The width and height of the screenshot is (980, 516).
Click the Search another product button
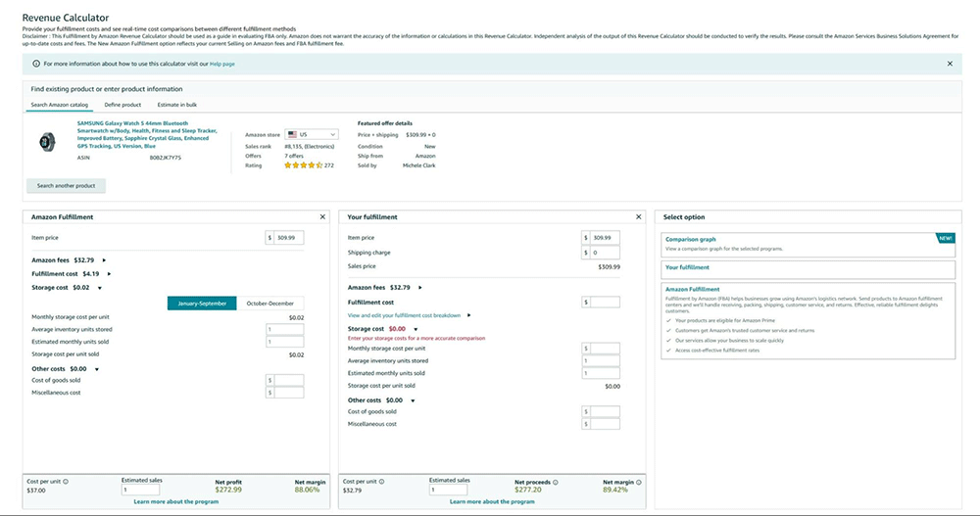[x=66, y=186]
